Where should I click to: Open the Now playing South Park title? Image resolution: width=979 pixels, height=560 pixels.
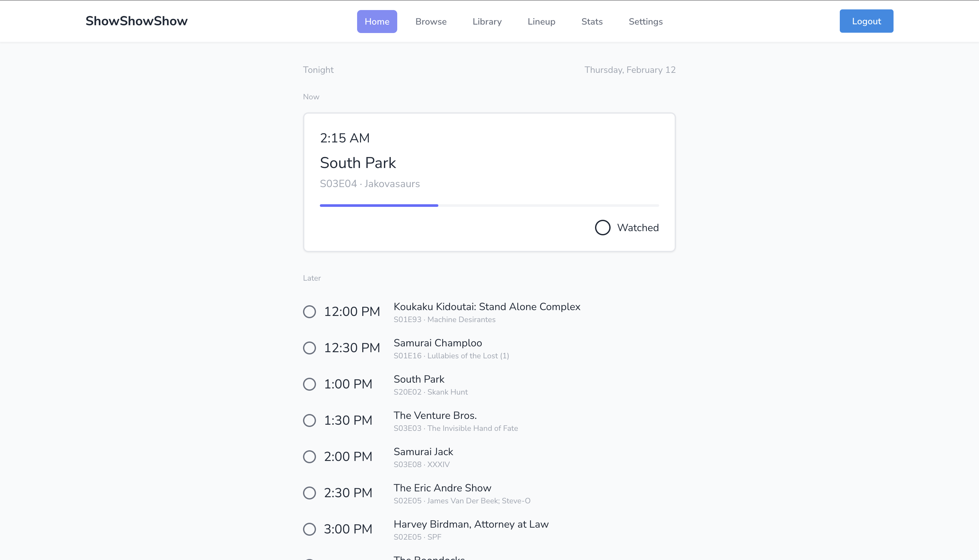[x=358, y=163]
